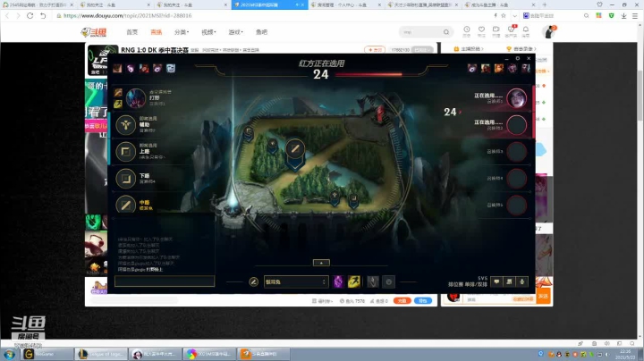Open the yellow Flash summoner spell slot
Viewport: 644px width, 361px height.
click(354, 281)
